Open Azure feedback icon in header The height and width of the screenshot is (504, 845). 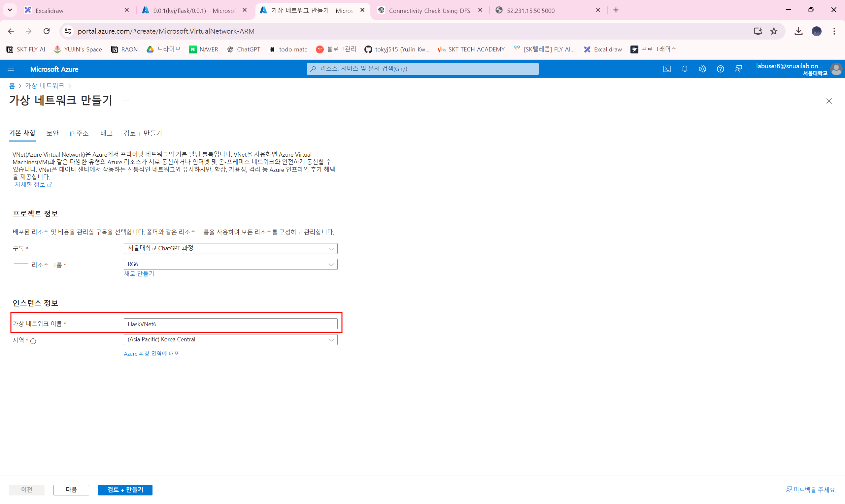(x=738, y=69)
